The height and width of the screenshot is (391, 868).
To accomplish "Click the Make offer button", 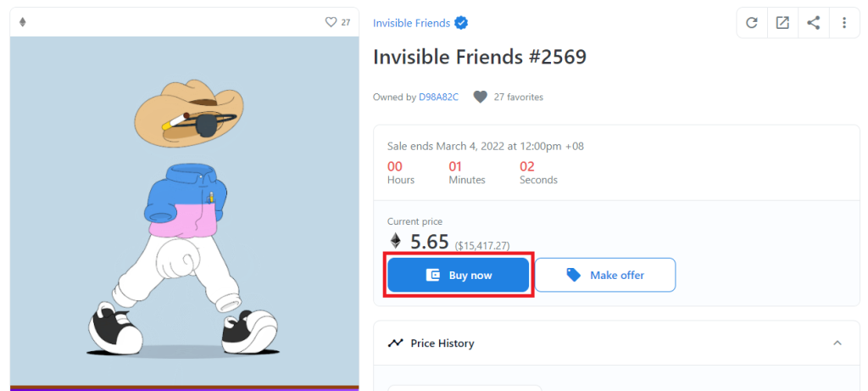I will coord(605,275).
